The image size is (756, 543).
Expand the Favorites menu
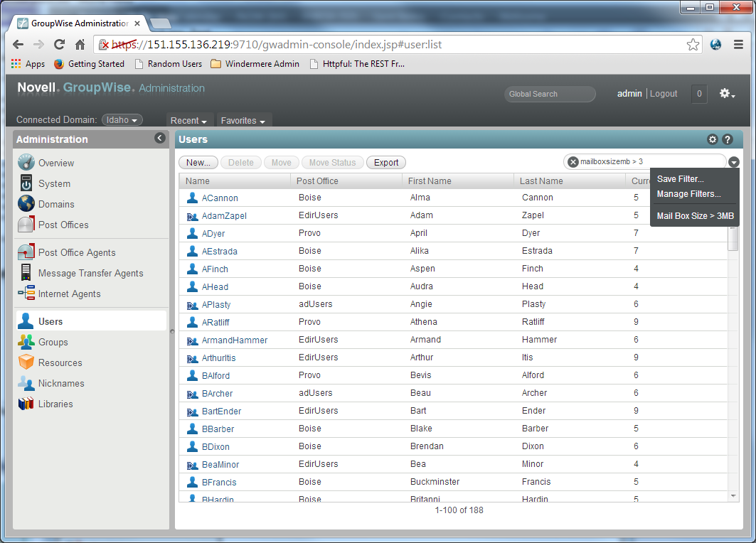point(243,121)
